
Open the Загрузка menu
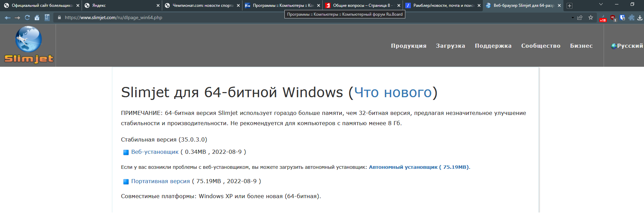click(x=450, y=46)
